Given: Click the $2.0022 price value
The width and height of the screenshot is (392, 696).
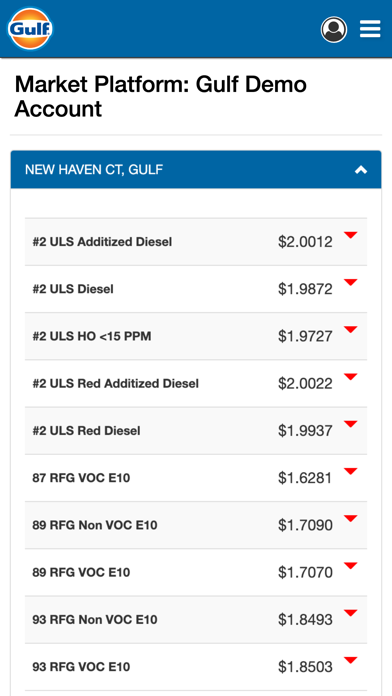Looking at the screenshot, I should [x=305, y=384].
